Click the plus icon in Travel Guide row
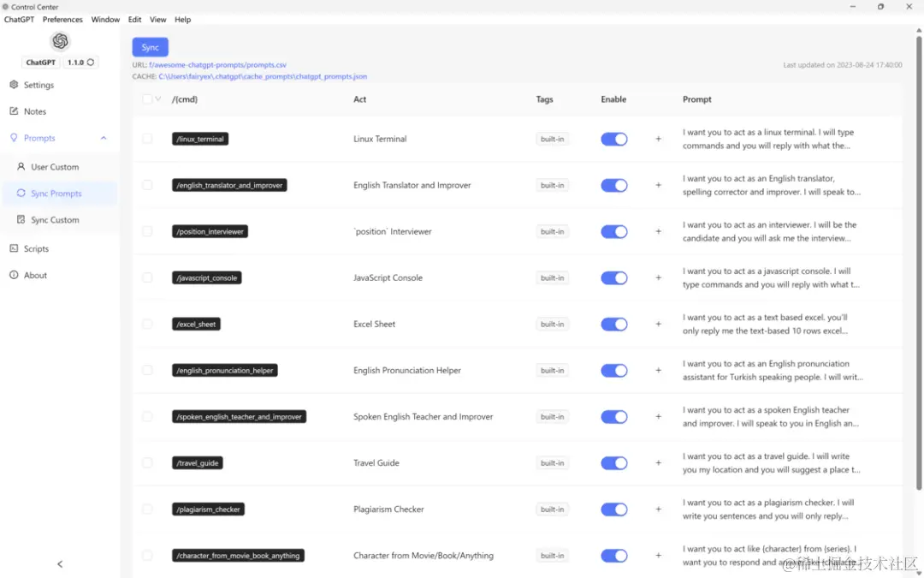Image resolution: width=924 pixels, height=578 pixels. (658, 463)
